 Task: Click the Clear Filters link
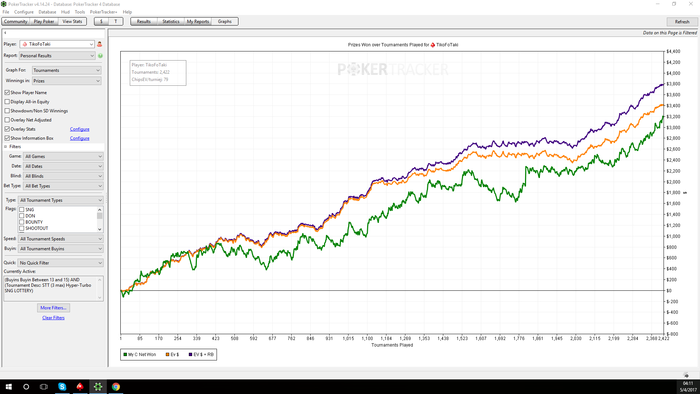point(54,318)
